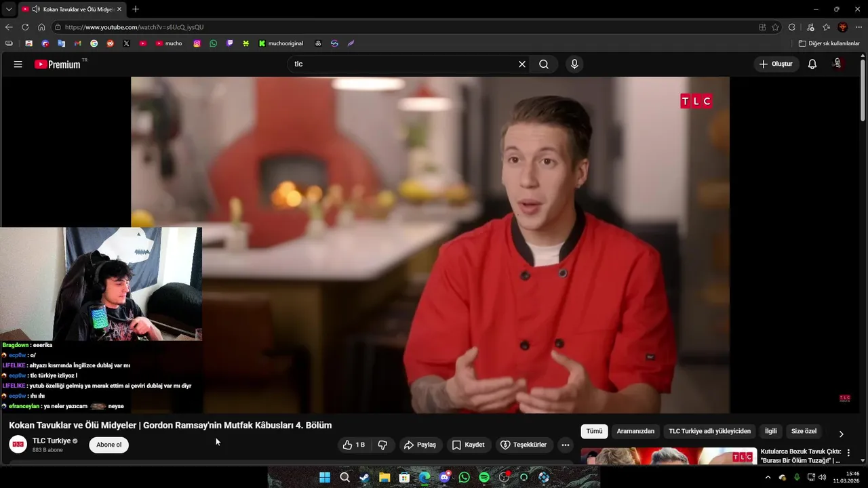Add this page to favorites star
Screen dimensions: 868x488
tap(775, 27)
